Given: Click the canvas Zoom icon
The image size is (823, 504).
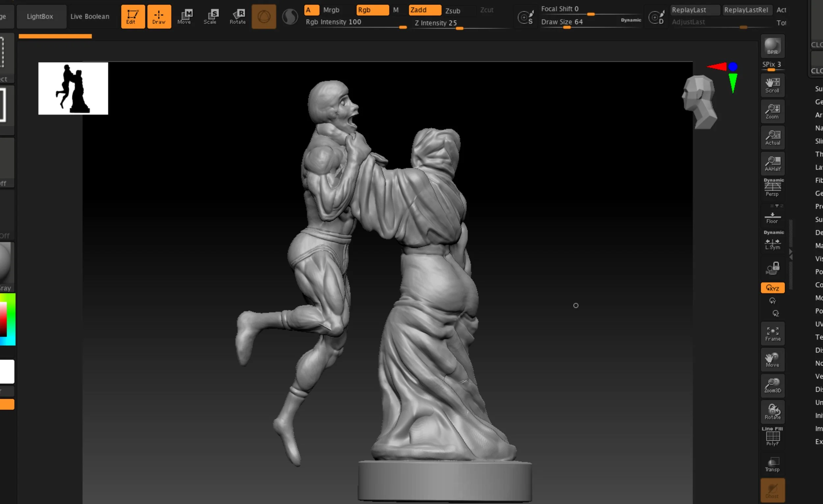Looking at the screenshot, I should [x=772, y=111].
